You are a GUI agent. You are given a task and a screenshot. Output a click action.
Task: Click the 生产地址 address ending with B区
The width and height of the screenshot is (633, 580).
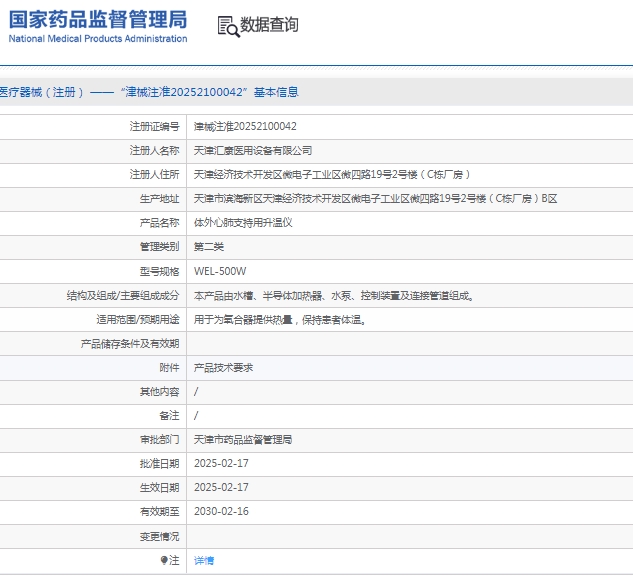375,199
